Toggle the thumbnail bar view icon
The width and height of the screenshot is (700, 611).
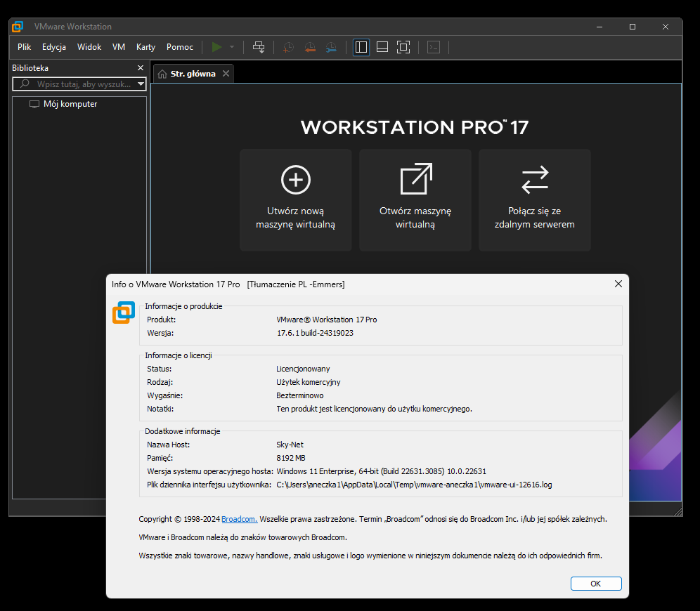382,47
